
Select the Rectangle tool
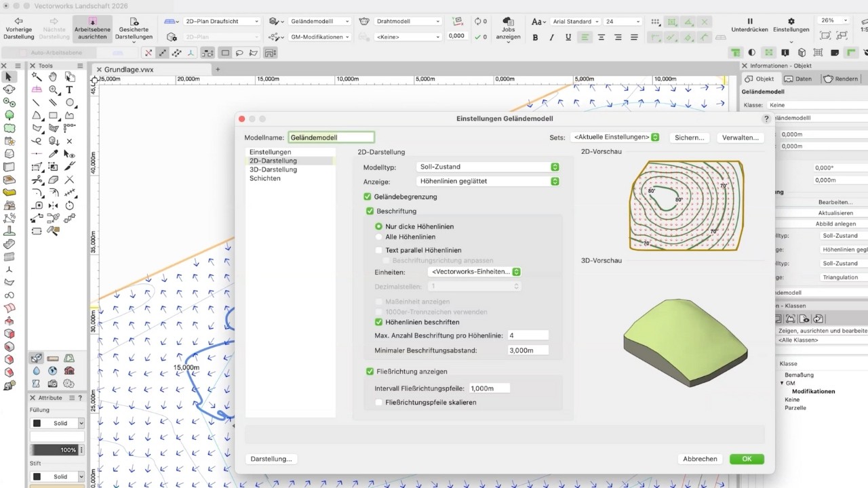point(53,116)
